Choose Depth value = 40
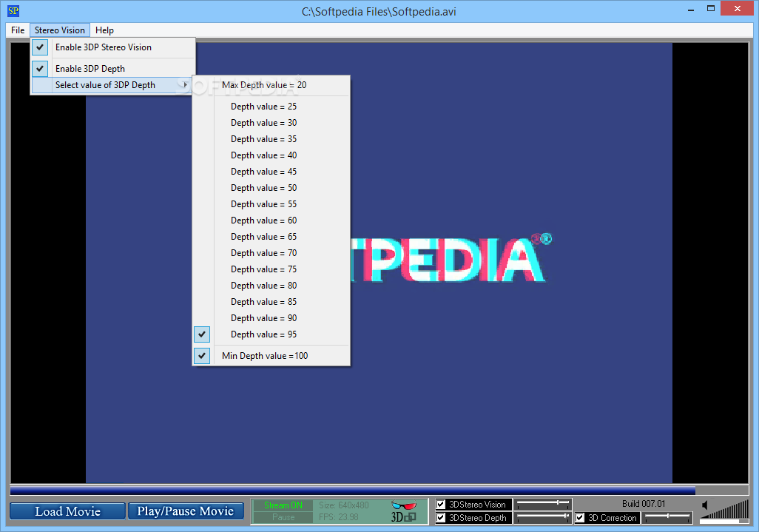 click(271, 155)
